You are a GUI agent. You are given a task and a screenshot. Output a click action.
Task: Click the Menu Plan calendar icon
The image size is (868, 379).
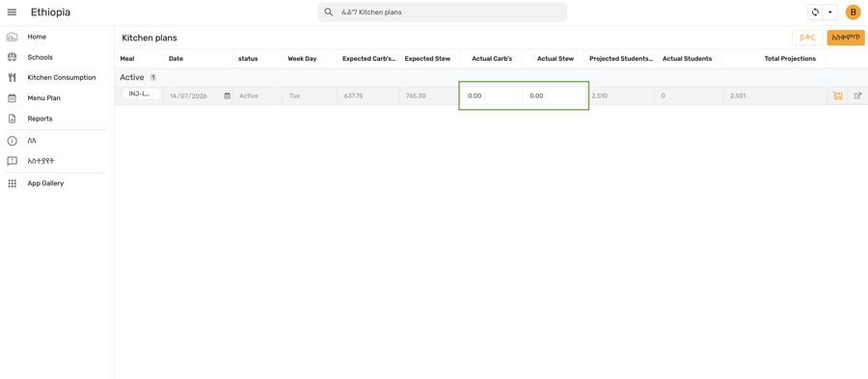[x=13, y=98]
